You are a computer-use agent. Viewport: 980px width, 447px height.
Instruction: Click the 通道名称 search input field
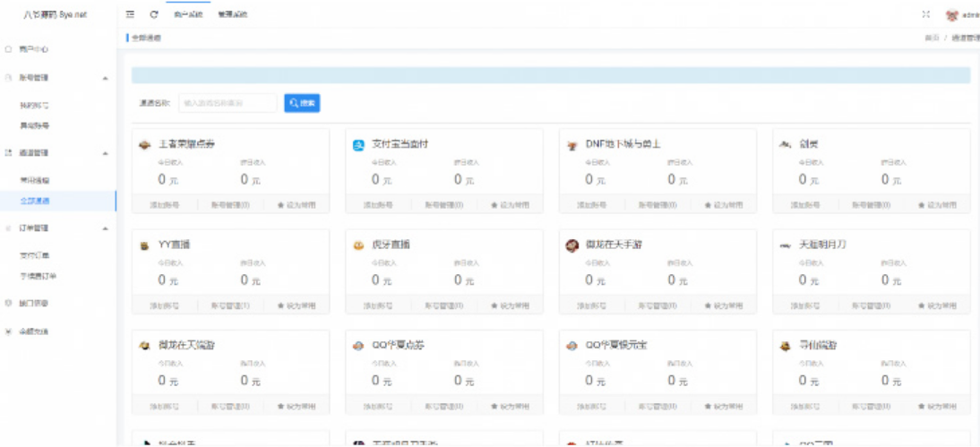pos(228,103)
